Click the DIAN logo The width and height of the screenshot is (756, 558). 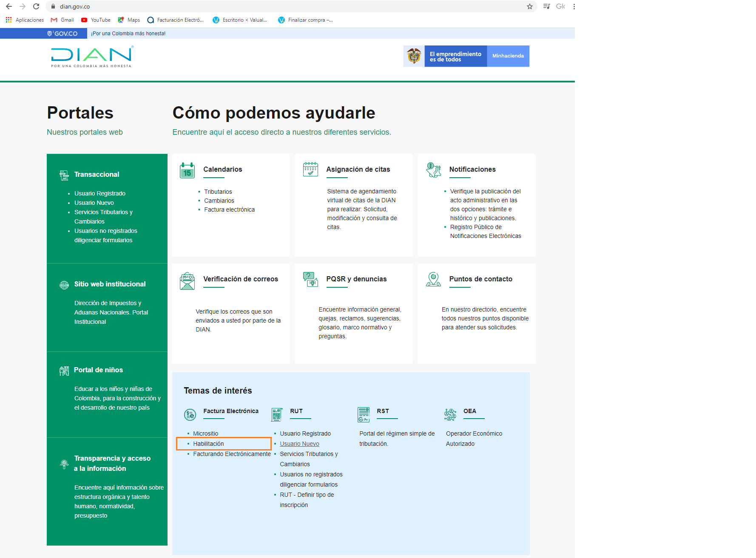pos(91,57)
